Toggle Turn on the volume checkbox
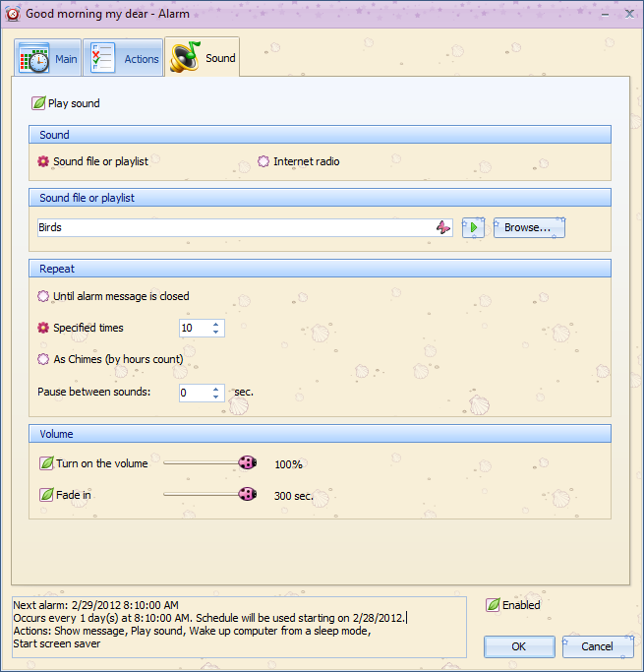 pyautogui.click(x=46, y=463)
